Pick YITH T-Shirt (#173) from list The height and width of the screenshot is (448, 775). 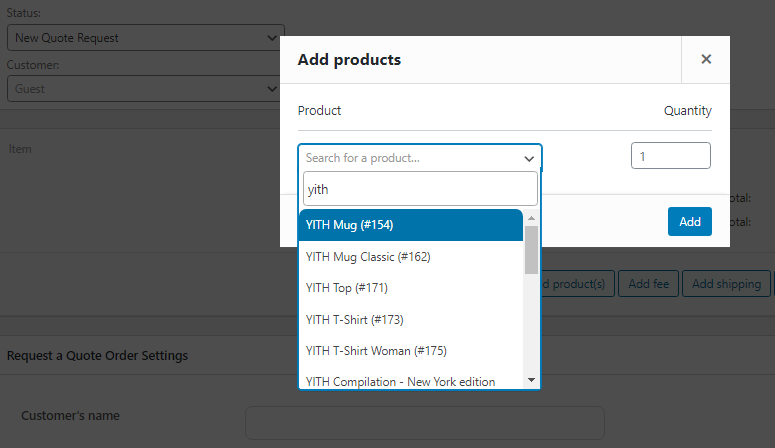(411, 319)
